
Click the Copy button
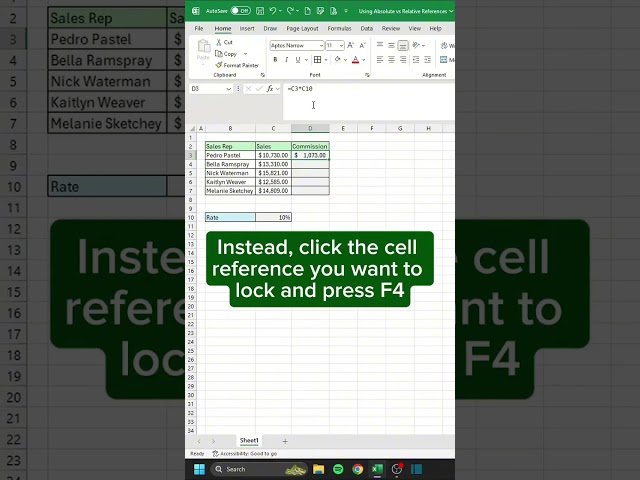pyautogui.click(x=226, y=54)
